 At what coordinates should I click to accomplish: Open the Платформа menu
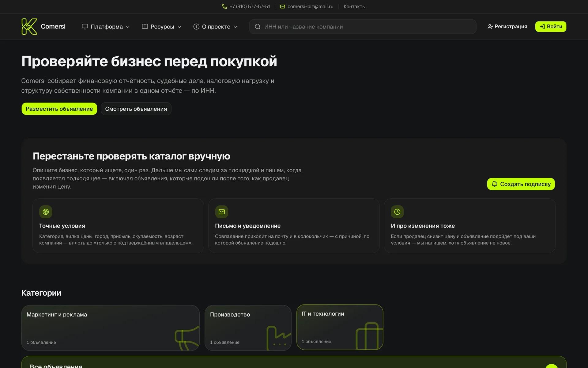tap(106, 27)
